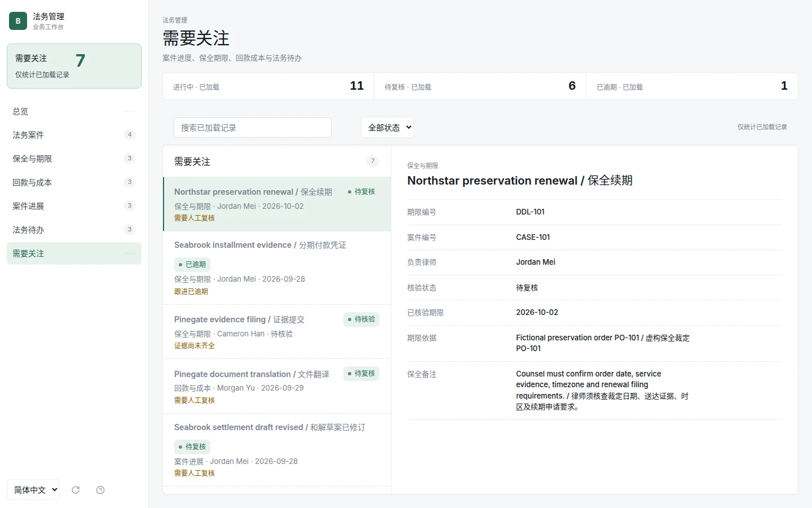Click the 已逾期 · 已加载 stat card
Screen dimensions: 812x508
click(692, 86)
